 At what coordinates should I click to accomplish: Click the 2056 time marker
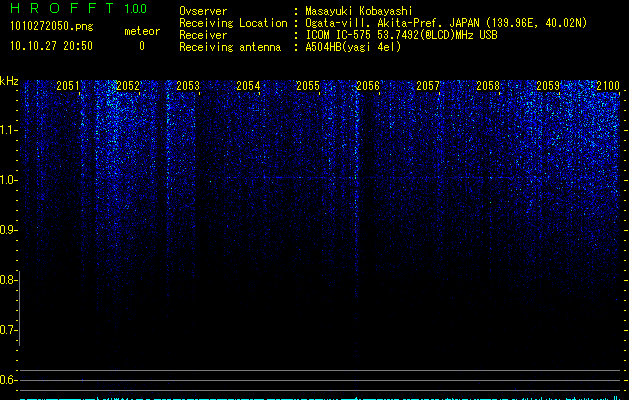[x=368, y=86]
